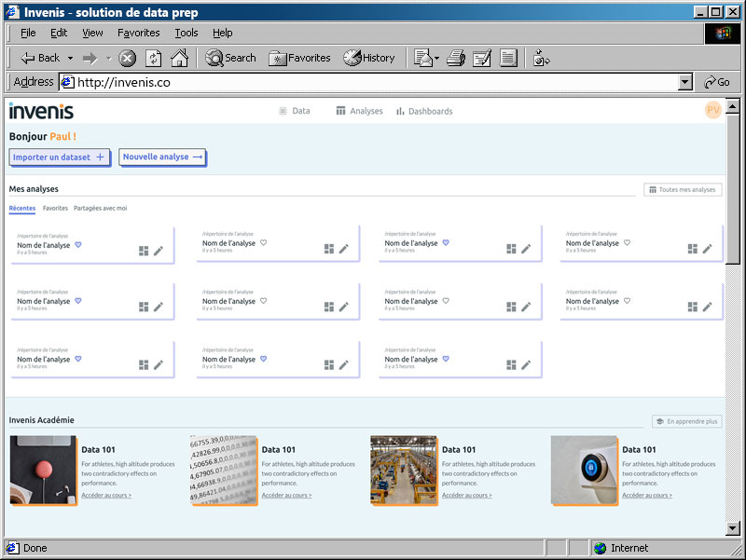
Task: Expand the Mail button dropdown arrow
Action: [x=436, y=58]
